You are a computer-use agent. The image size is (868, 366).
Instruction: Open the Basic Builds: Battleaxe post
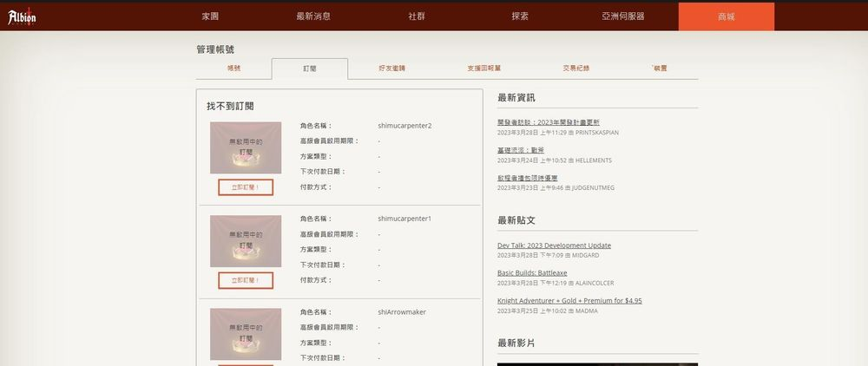532,273
